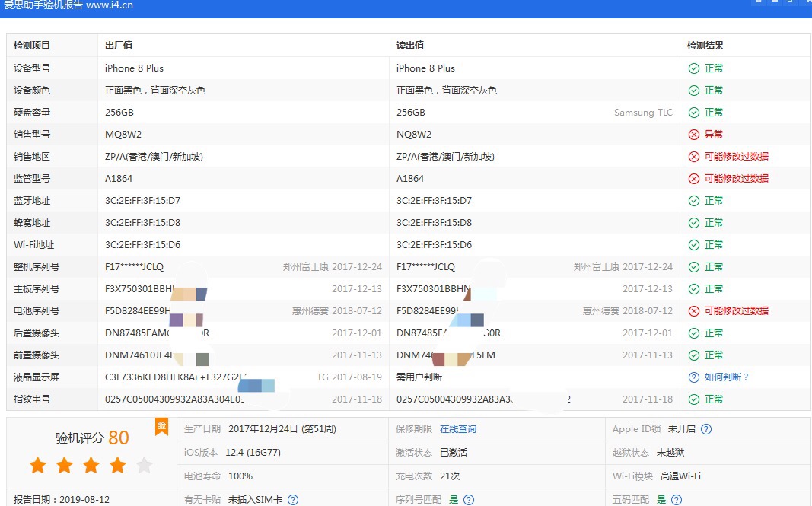Click the orange score 80 next to 验机评分
Viewport: 812px width, 506px height.
click(117, 438)
